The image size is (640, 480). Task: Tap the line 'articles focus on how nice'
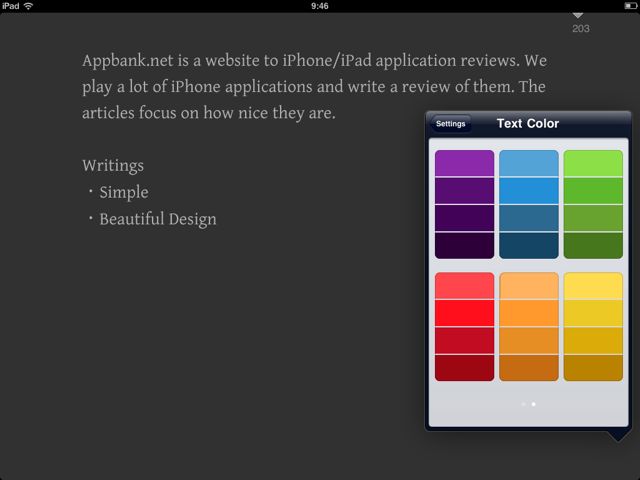[209, 113]
